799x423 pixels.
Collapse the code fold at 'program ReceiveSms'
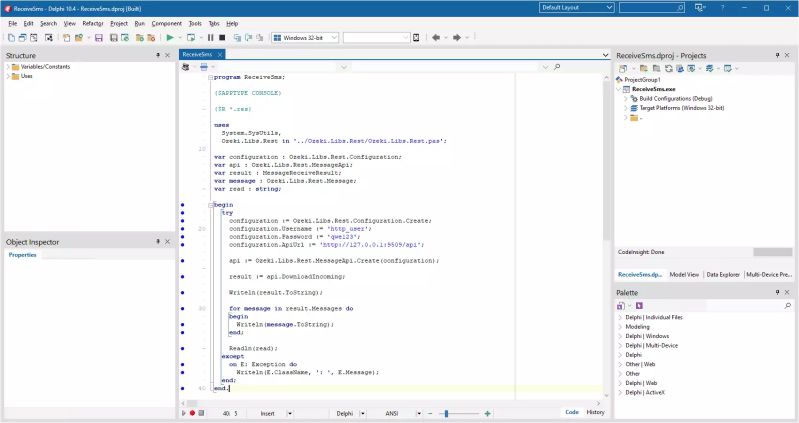click(x=210, y=77)
